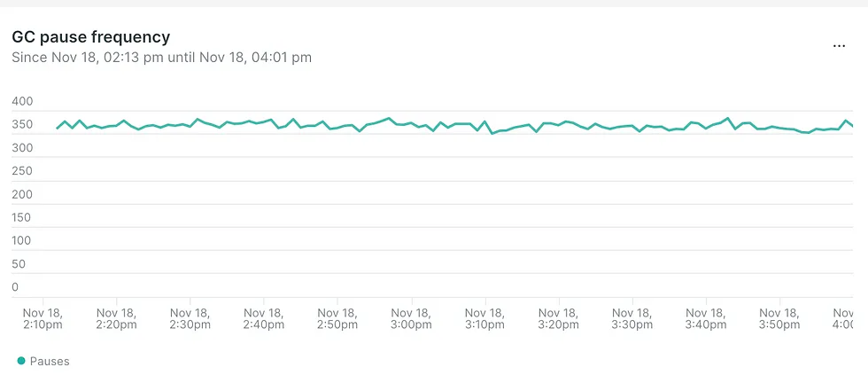Click the 3:00pm x-axis time label
The width and height of the screenshot is (868, 383).
click(411, 319)
